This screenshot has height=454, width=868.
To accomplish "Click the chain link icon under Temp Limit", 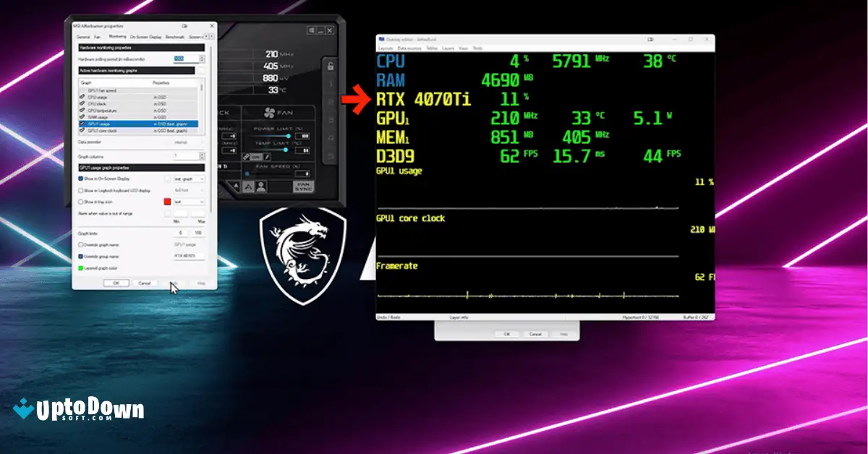I will (x=246, y=156).
